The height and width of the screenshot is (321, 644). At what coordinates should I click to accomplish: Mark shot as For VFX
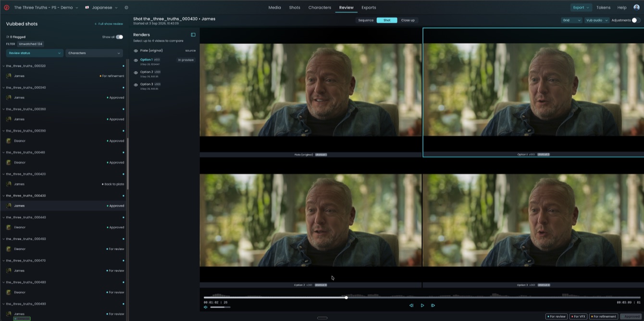click(578, 317)
